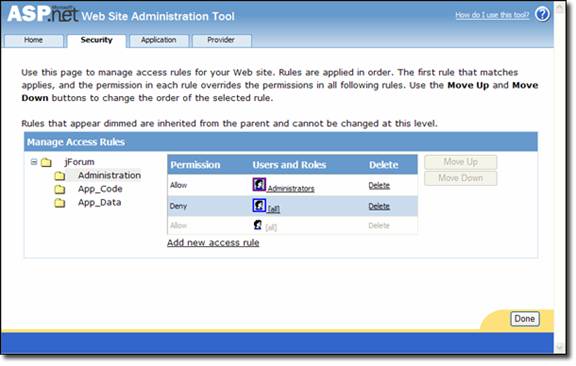Switch to the Security tab
Viewport: 576px width, 366px height.
pyautogui.click(x=97, y=40)
